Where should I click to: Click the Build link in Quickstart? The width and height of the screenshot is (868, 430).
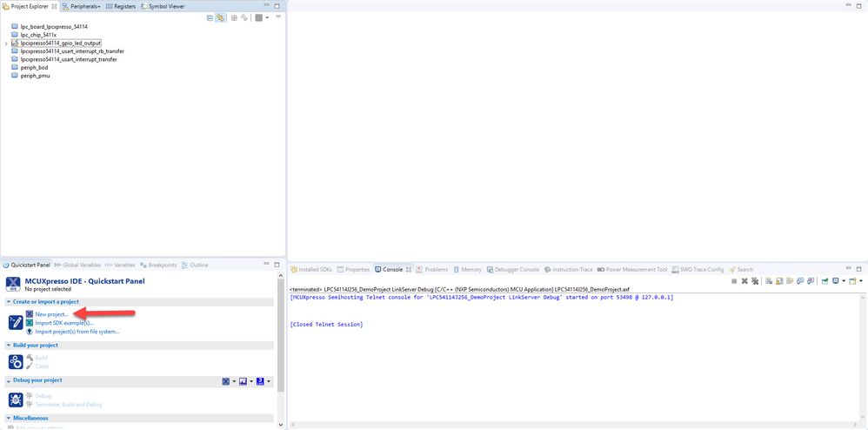click(42, 358)
